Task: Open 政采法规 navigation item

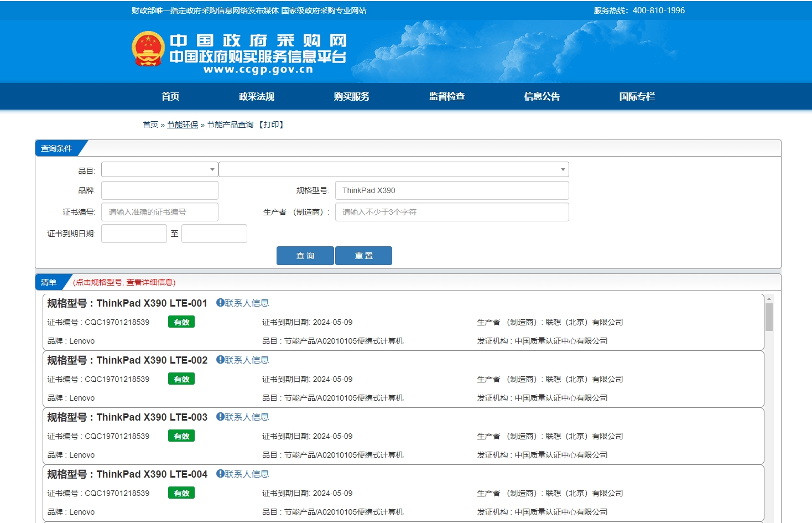Action: coord(257,96)
